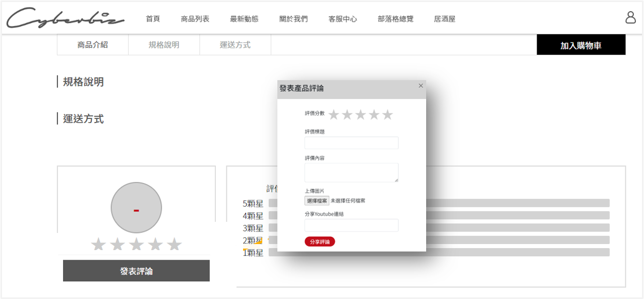
Task: Click 加入購物車 button
Action: [581, 45]
